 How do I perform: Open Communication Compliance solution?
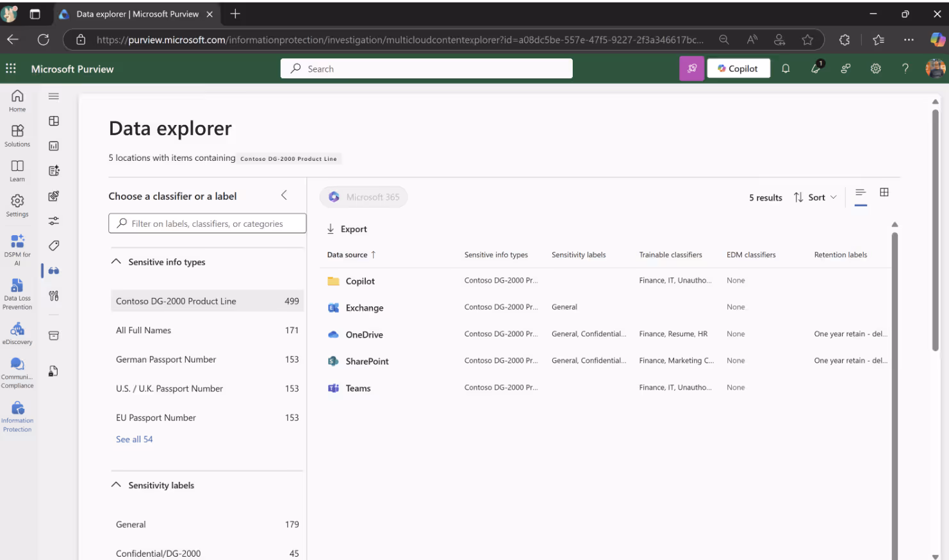click(x=17, y=373)
